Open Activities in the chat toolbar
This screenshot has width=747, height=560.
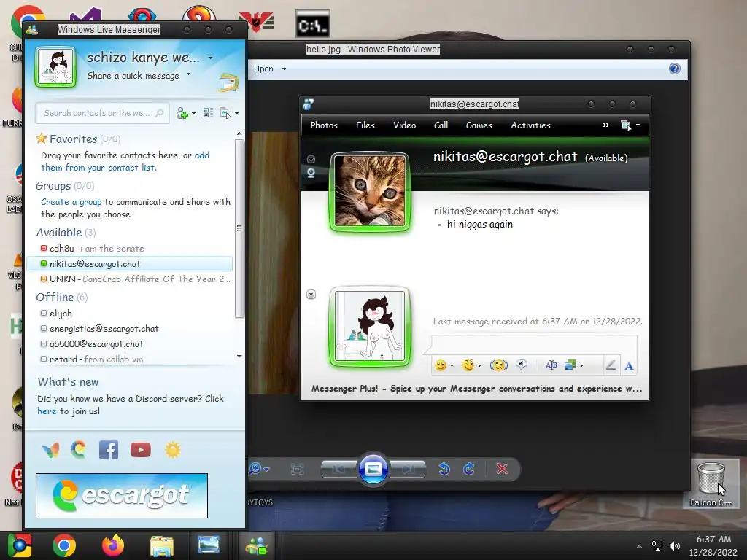[531, 125]
